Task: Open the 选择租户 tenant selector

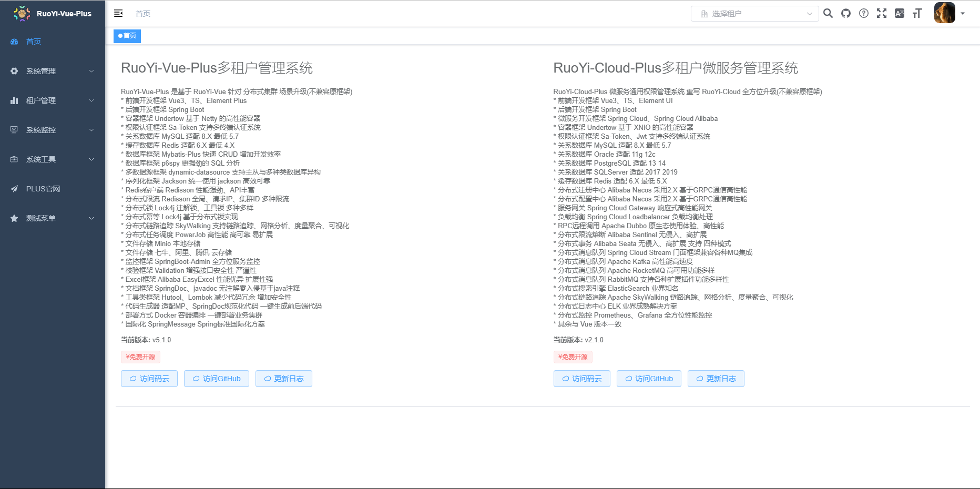Action: click(754, 14)
